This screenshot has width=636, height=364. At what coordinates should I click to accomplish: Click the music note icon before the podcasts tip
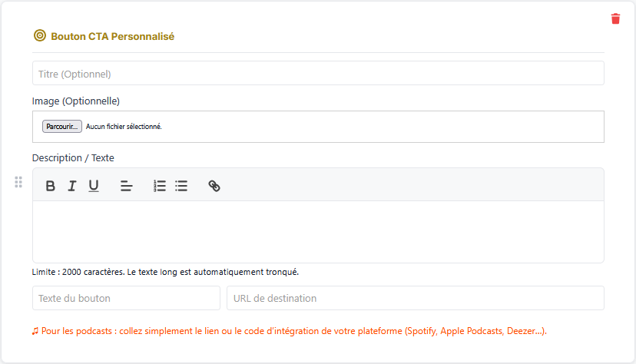point(35,331)
